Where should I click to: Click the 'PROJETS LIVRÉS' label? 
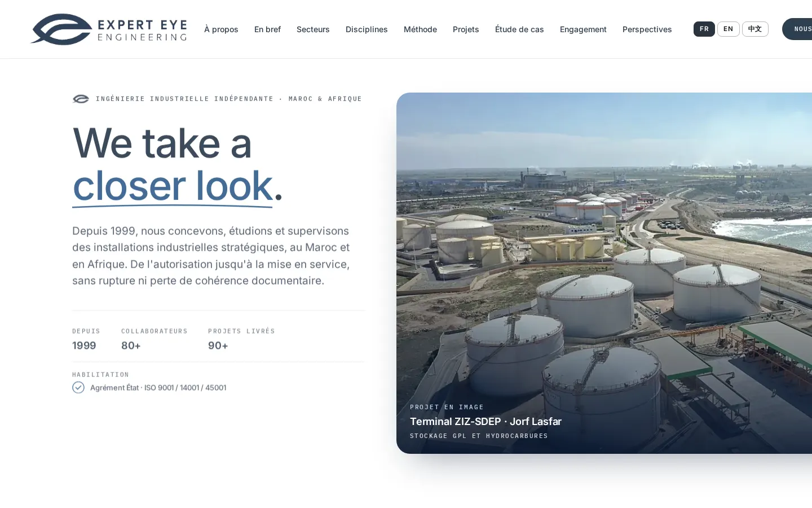click(x=241, y=331)
